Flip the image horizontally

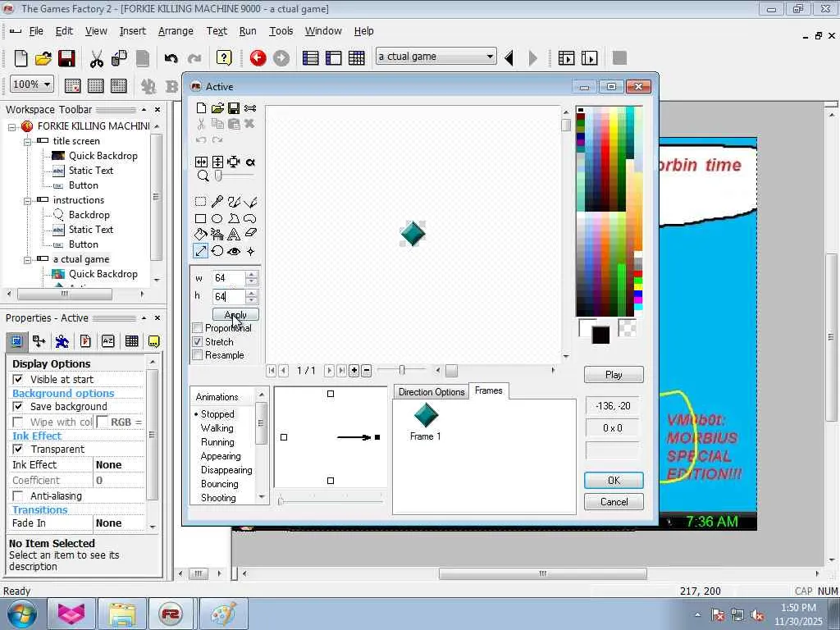click(201, 162)
